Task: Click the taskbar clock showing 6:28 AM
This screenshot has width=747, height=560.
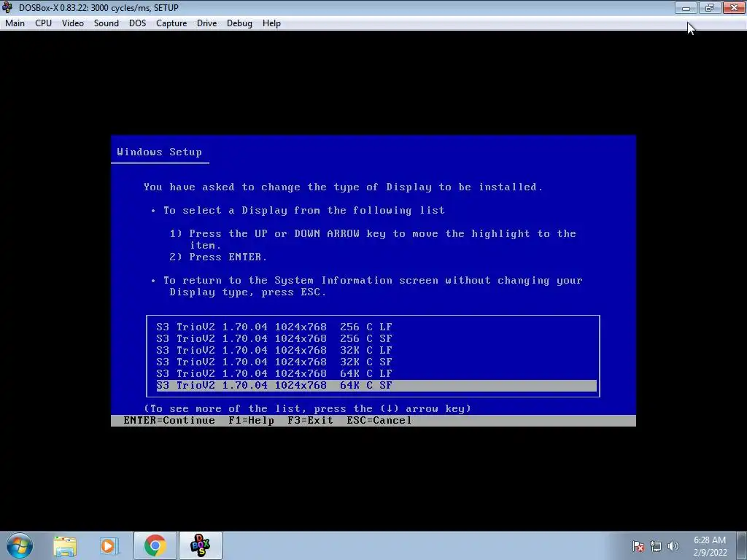Action: pos(710,546)
